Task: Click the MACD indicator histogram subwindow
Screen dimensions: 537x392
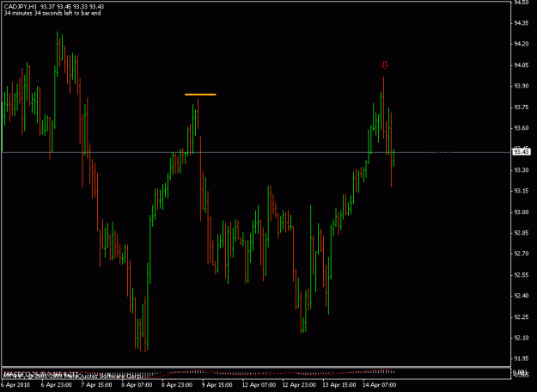Action: 255,373
